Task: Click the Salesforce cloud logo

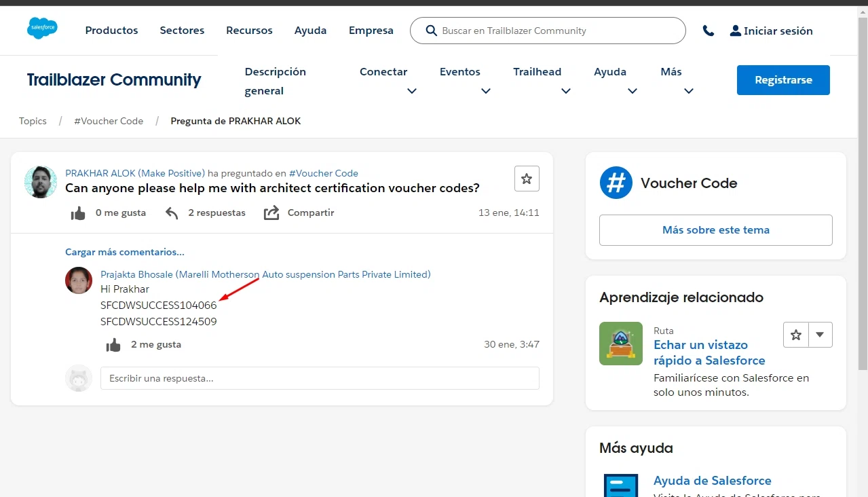Action: click(x=42, y=29)
